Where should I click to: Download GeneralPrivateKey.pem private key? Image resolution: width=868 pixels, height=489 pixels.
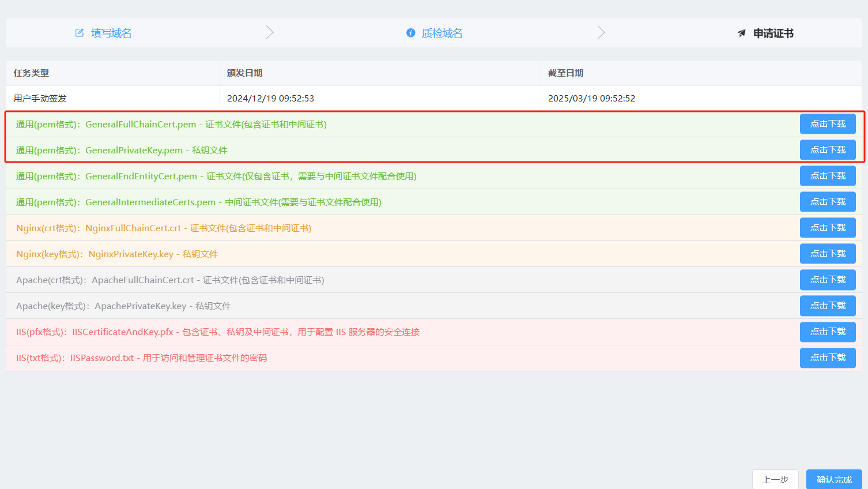(x=827, y=150)
